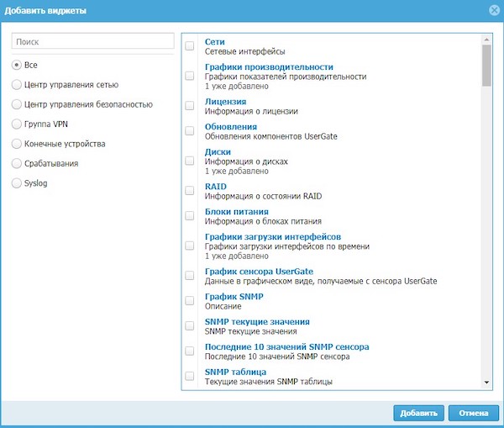This screenshot has width=504, height=428.
Task: Select the Все radio option
Action: click(17, 65)
